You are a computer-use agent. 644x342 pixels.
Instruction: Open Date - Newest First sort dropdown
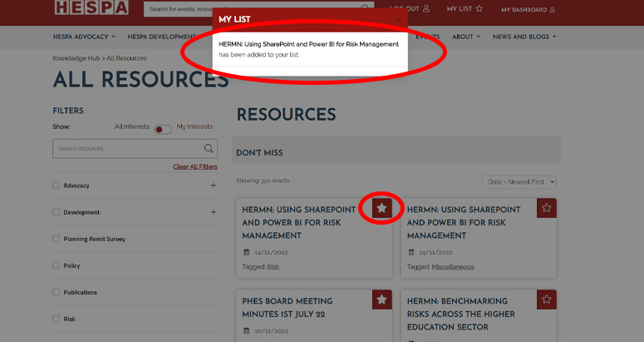click(519, 181)
